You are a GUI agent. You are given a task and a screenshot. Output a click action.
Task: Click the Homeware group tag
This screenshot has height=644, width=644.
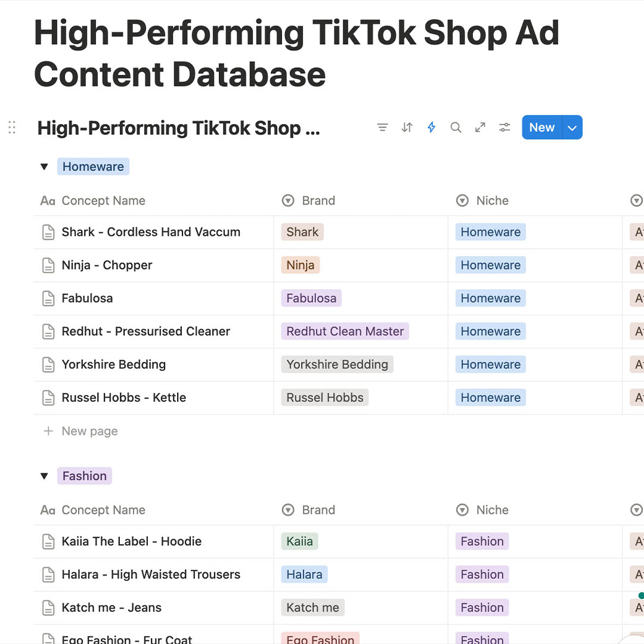pyautogui.click(x=93, y=166)
